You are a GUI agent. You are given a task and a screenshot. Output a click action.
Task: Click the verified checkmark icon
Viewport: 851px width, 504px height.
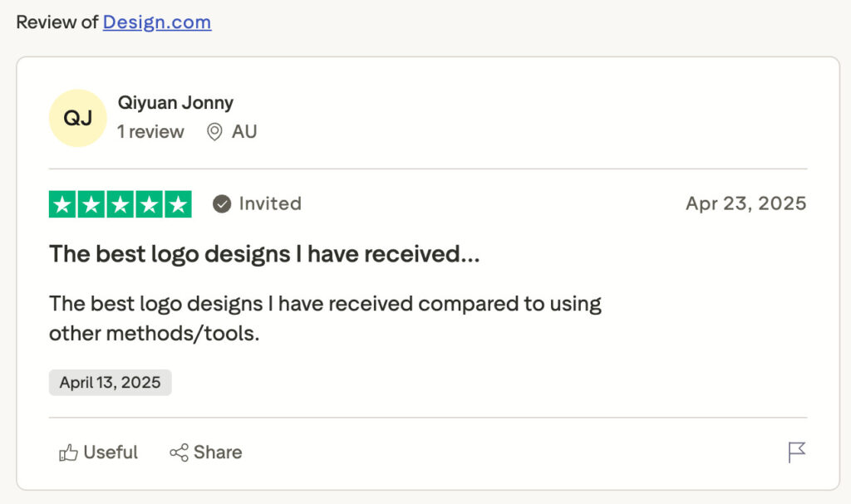[222, 204]
